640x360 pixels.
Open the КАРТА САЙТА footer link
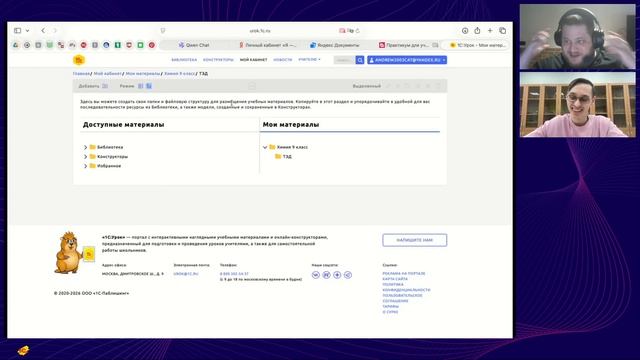[x=395, y=279]
